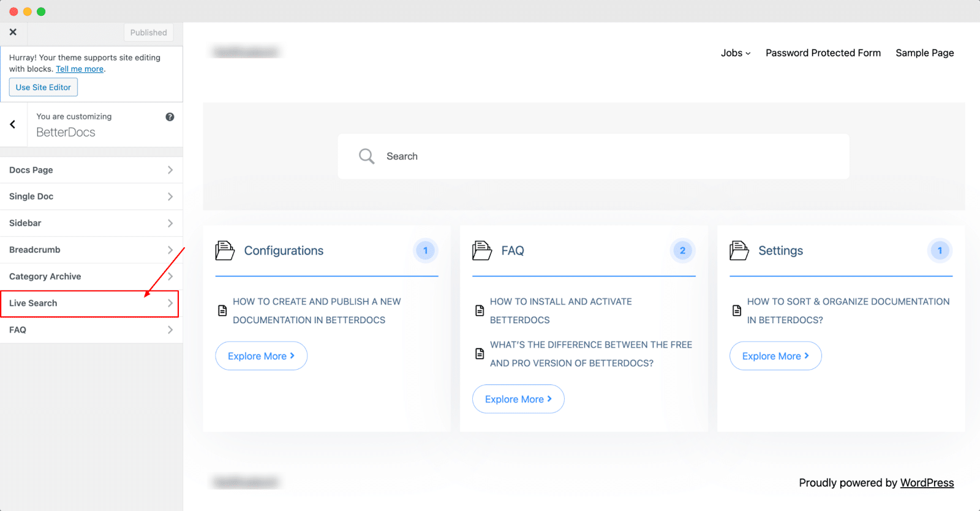Expand chevron beside Breadcrumb
The image size is (980, 511).
click(170, 250)
